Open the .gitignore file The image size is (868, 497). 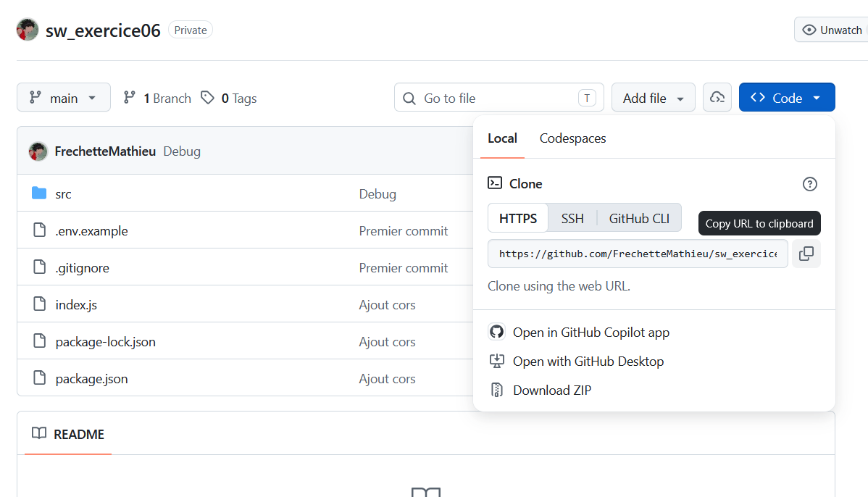(82, 268)
